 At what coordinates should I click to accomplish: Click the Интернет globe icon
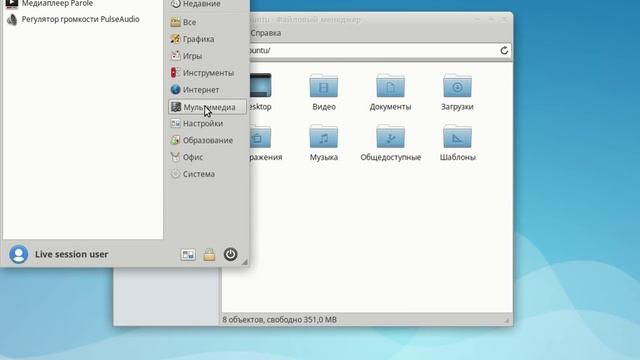coord(176,89)
